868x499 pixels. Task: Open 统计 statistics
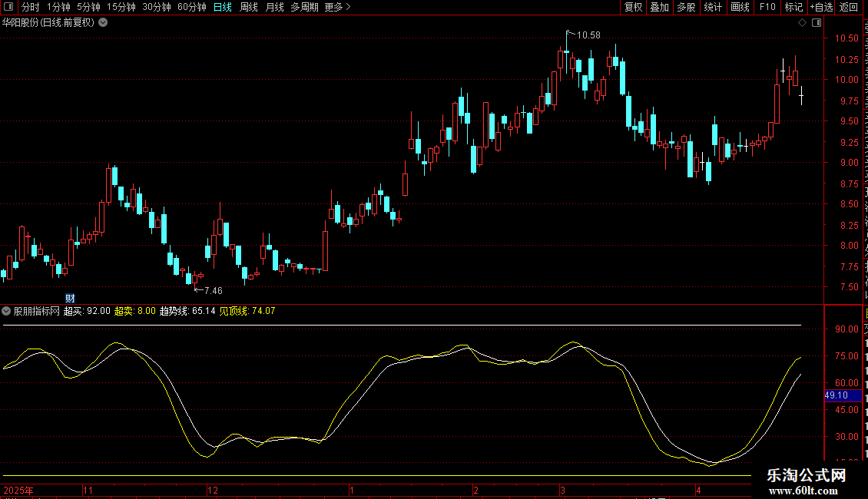[712, 7]
